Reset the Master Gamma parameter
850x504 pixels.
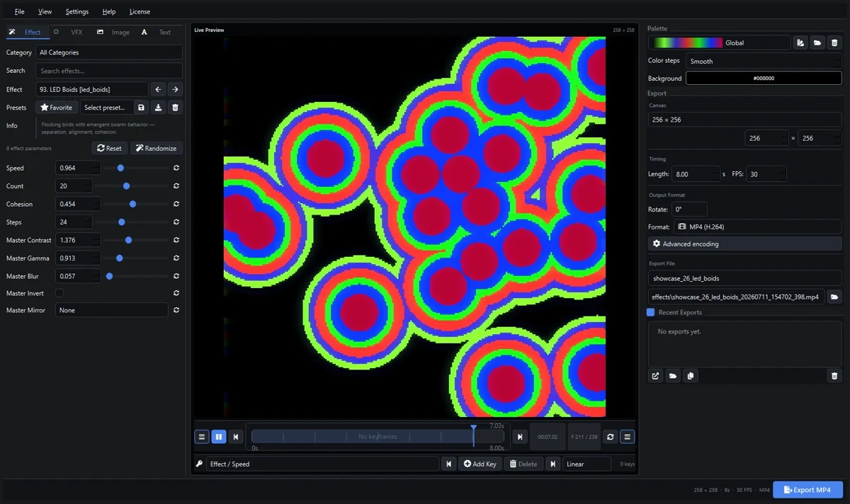[x=176, y=258]
